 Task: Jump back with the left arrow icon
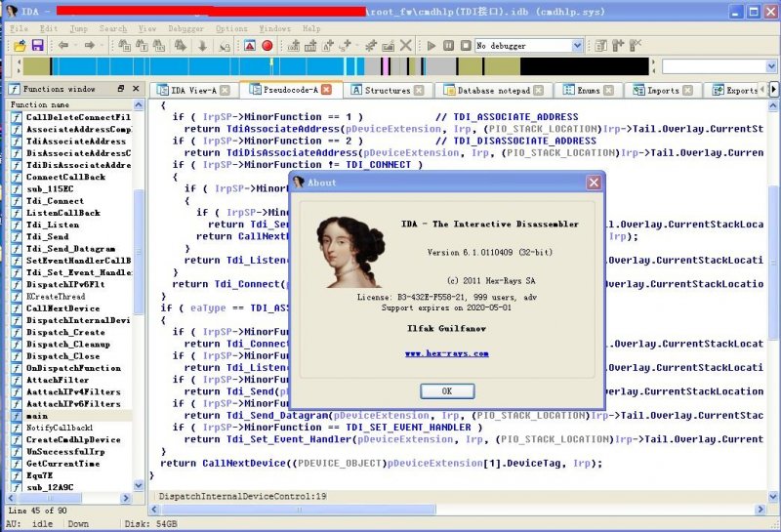click(63, 46)
